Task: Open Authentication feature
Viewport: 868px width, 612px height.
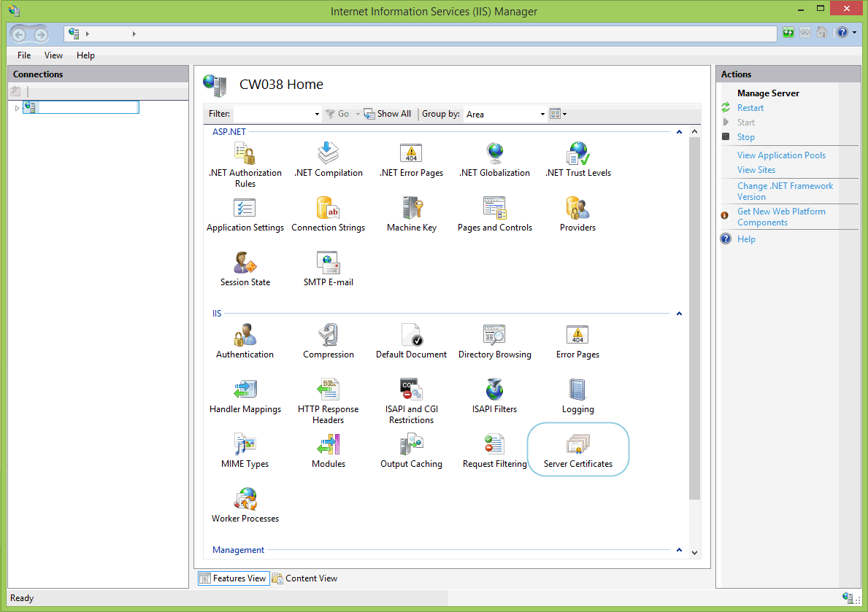Action: tap(245, 341)
